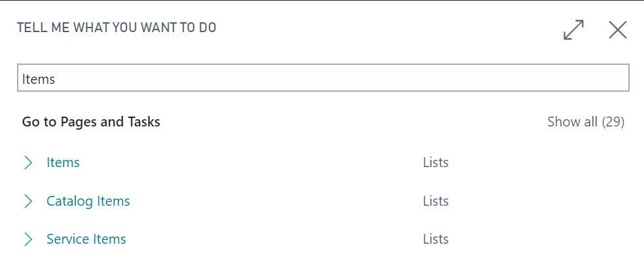Close the Tell Me search dialog
The width and height of the screenshot is (644, 266).
(618, 30)
